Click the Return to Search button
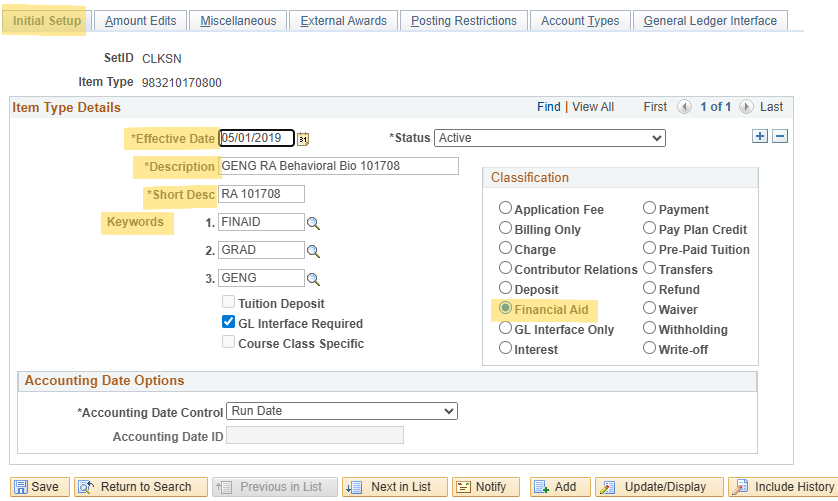The image size is (838, 501). tap(141, 487)
